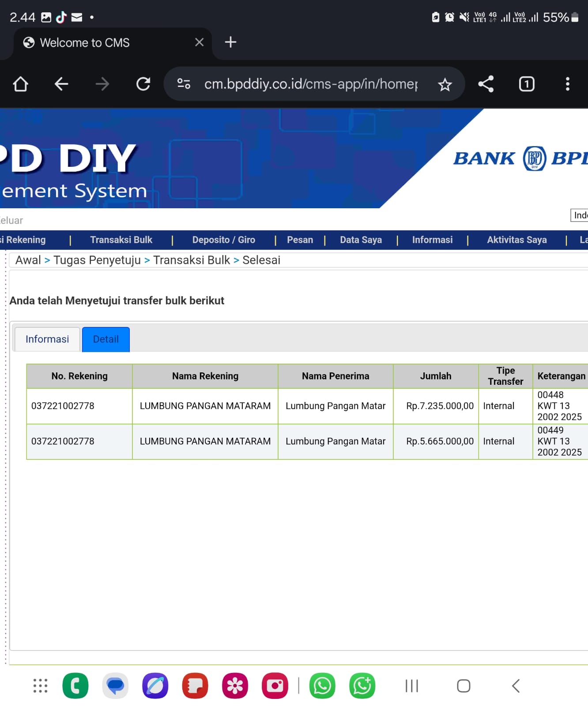This screenshot has height=706, width=588.
Task: Select the Rp.7.235.000,00 amount cell
Action: point(436,406)
